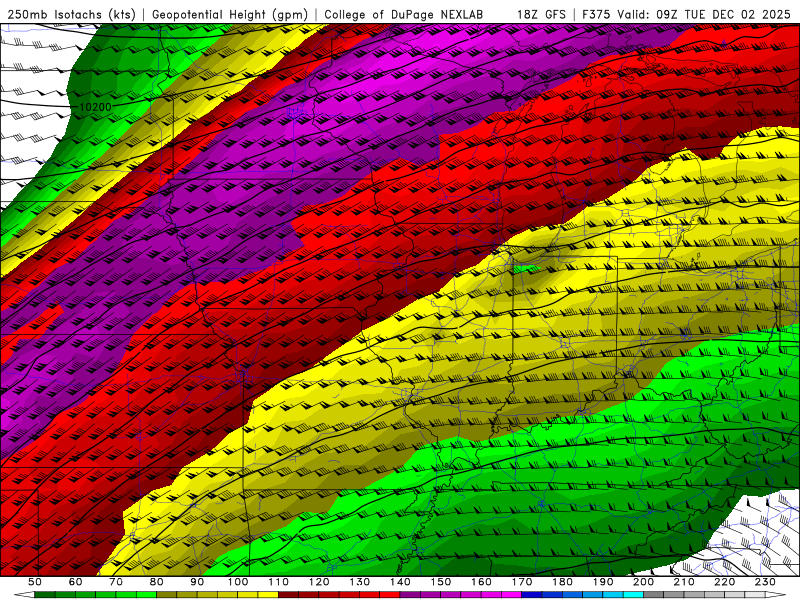This screenshot has width=800, height=600.
Task: Click the "90" colorbar label
Action: click(197, 582)
